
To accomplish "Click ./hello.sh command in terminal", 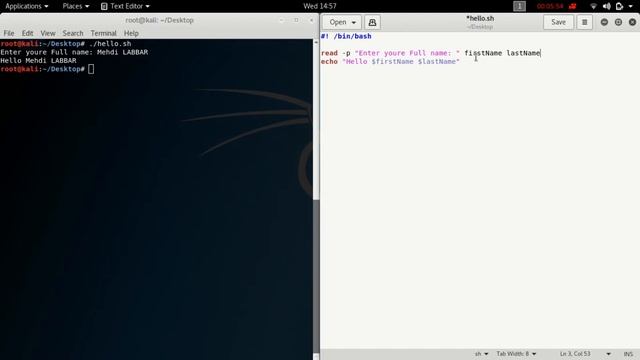I will (110, 44).
